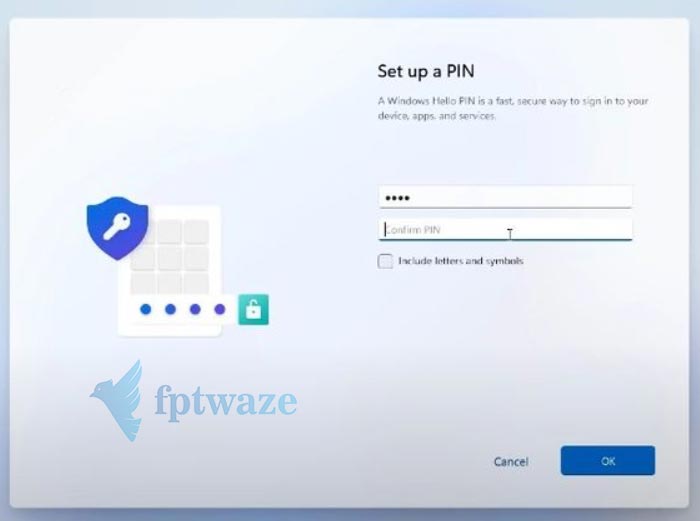Focus the Confirm PIN field
This screenshot has width=700, height=521.
pyautogui.click(x=505, y=229)
